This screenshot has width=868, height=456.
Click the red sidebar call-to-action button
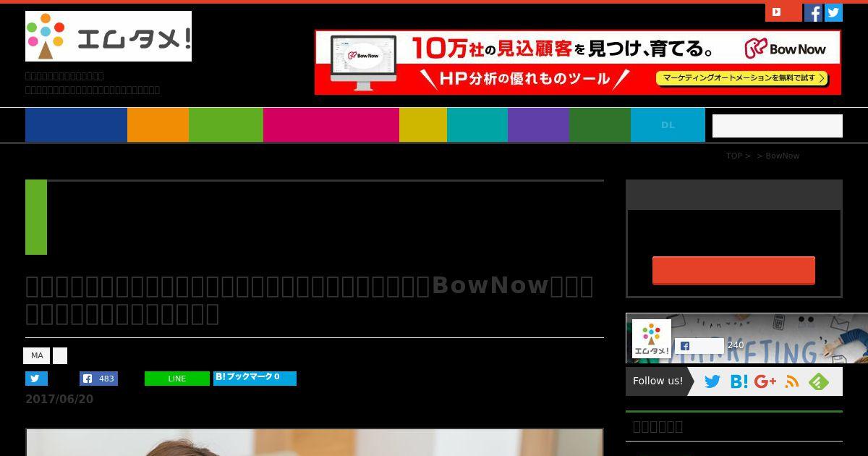(733, 270)
